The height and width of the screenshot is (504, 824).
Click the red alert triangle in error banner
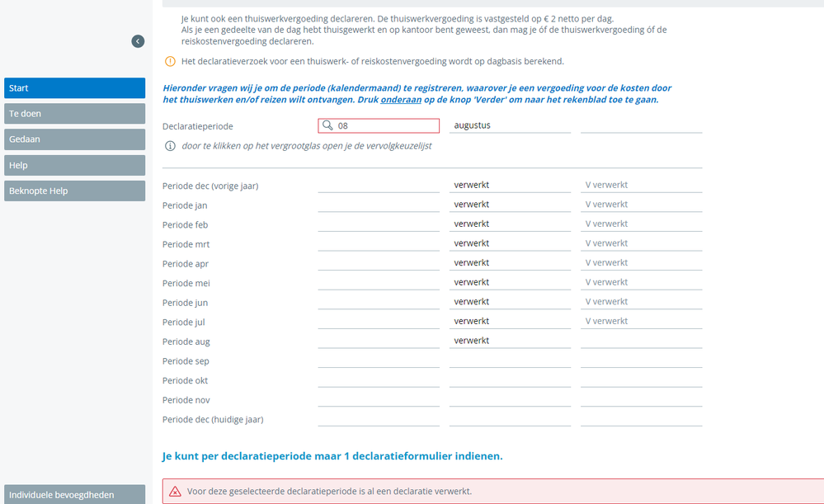(x=175, y=492)
